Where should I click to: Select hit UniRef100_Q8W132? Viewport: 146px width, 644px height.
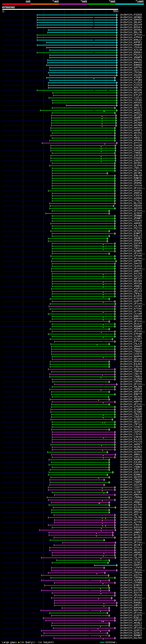pyautogui.click(x=131, y=105)
